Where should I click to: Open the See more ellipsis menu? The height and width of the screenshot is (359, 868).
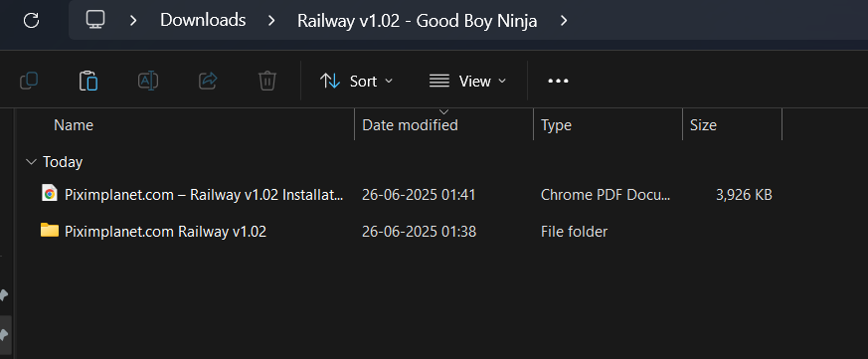(558, 82)
